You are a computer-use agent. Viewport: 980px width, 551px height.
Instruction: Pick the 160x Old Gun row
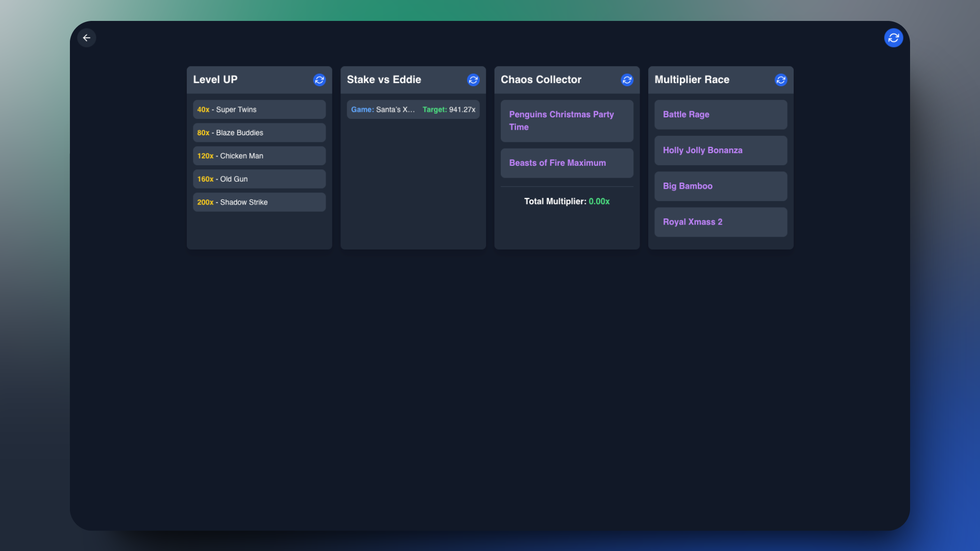point(259,179)
